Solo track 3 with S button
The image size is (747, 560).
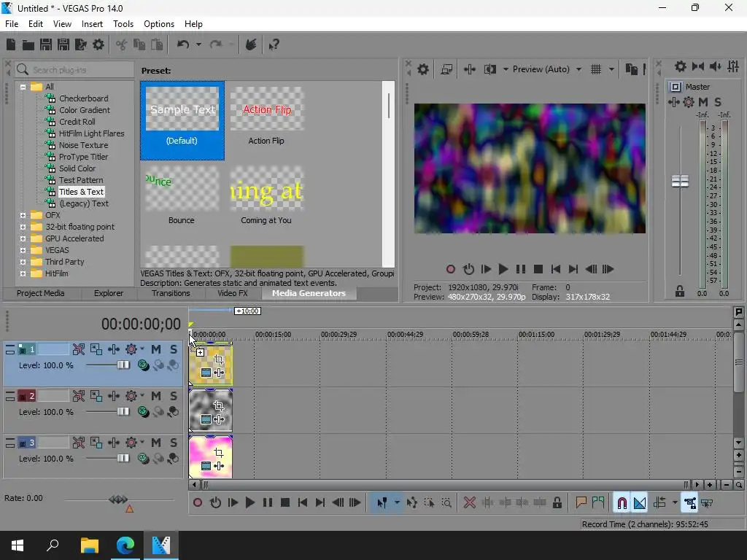point(174,443)
